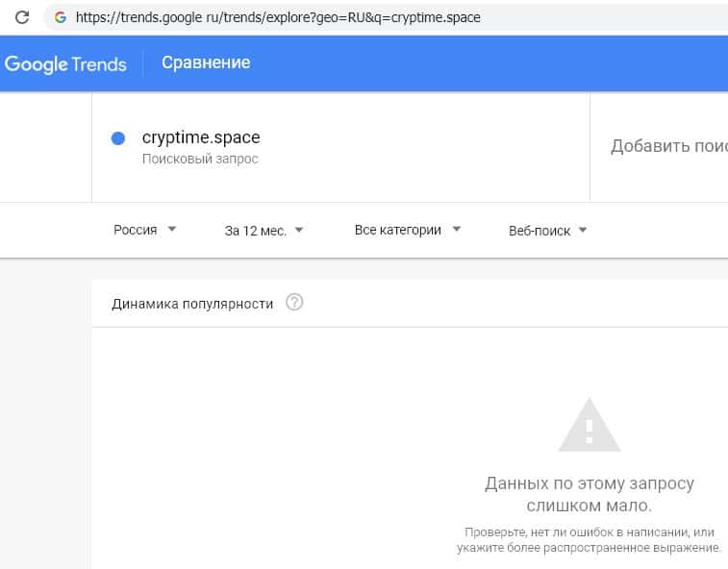Viewport: 728px width, 569px height.
Task: Open the Веб-поиск search type dropdown
Action: (x=548, y=230)
